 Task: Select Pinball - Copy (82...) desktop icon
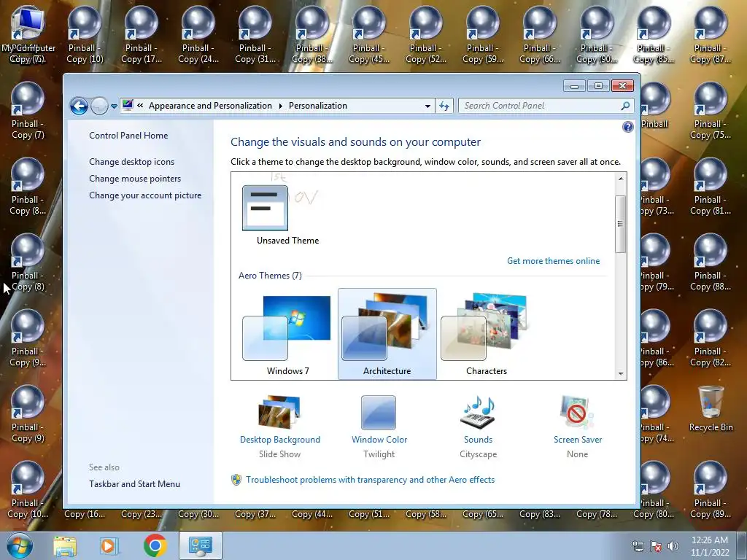coord(711,338)
